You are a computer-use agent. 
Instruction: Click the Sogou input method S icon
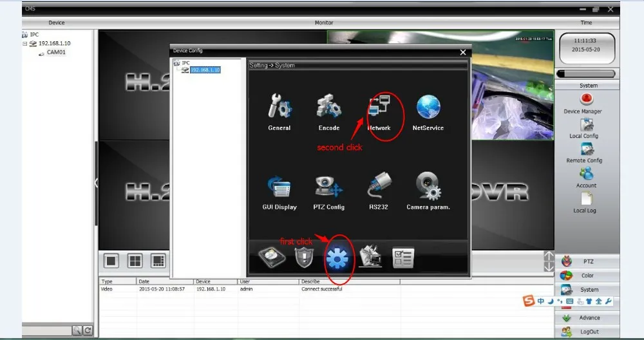pyautogui.click(x=529, y=301)
